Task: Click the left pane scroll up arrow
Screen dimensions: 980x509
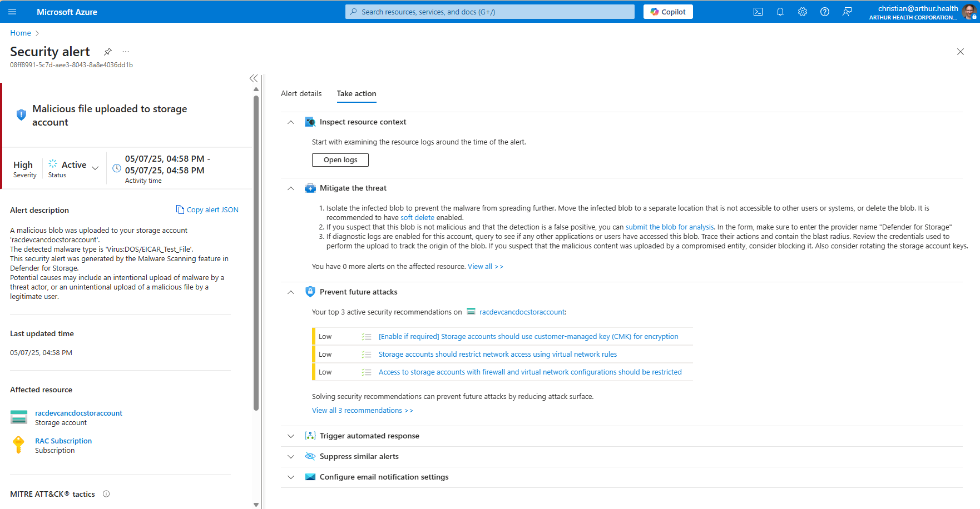Action: point(256,89)
